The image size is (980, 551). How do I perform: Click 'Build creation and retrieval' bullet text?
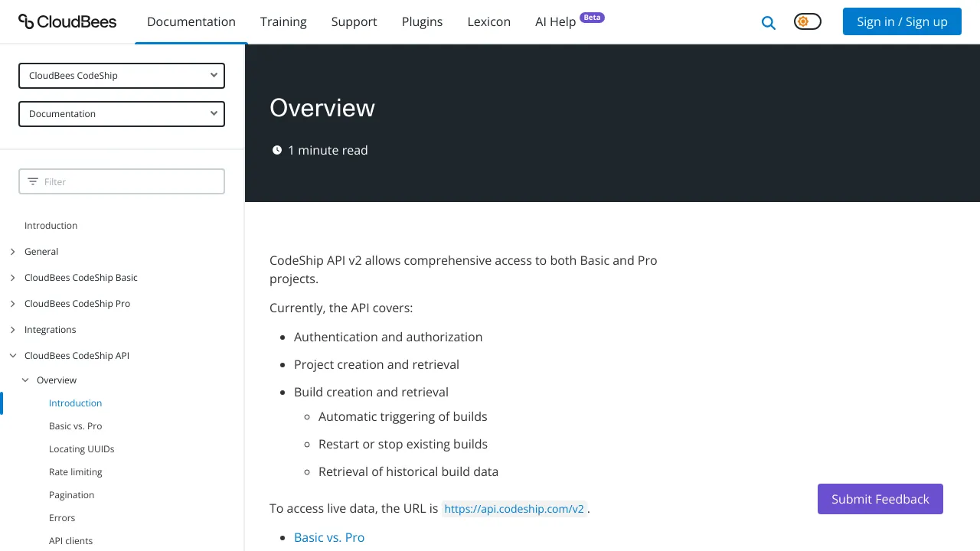371,393
